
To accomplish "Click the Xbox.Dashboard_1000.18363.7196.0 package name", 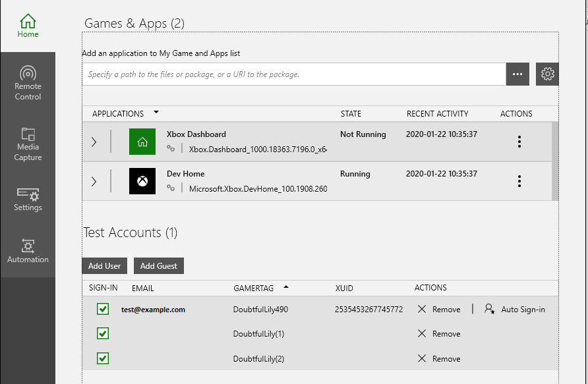I will [x=258, y=149].
